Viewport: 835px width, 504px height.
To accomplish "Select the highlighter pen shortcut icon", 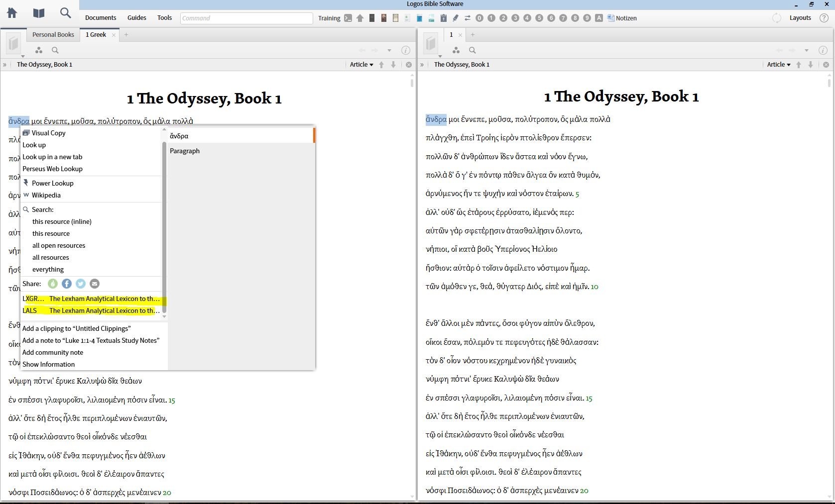I will coord(455,18).
